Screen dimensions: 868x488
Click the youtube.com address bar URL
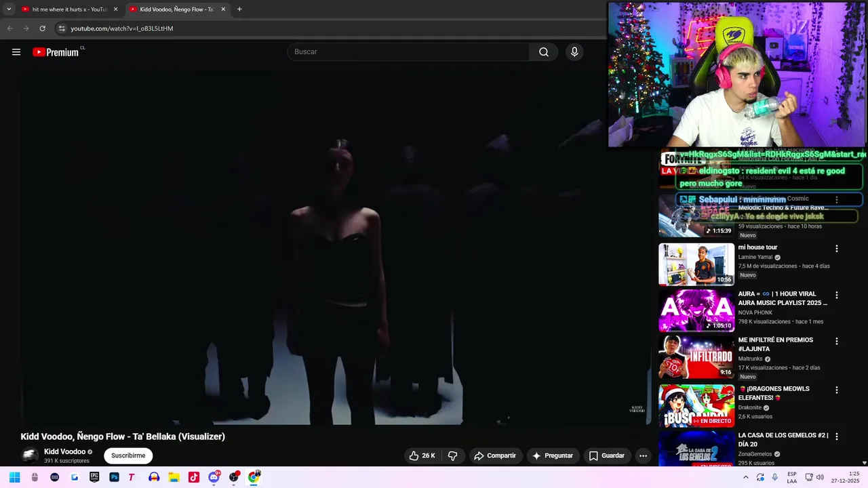[122, 28]
